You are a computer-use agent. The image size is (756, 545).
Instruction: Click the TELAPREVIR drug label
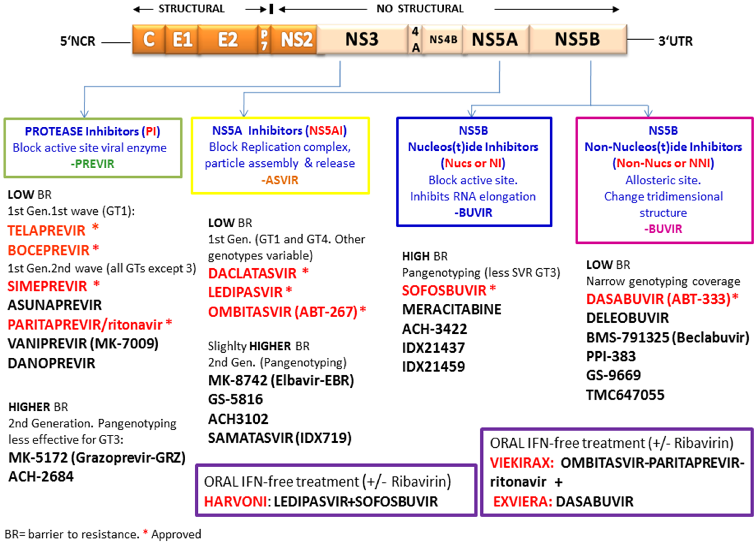[47, 231]
